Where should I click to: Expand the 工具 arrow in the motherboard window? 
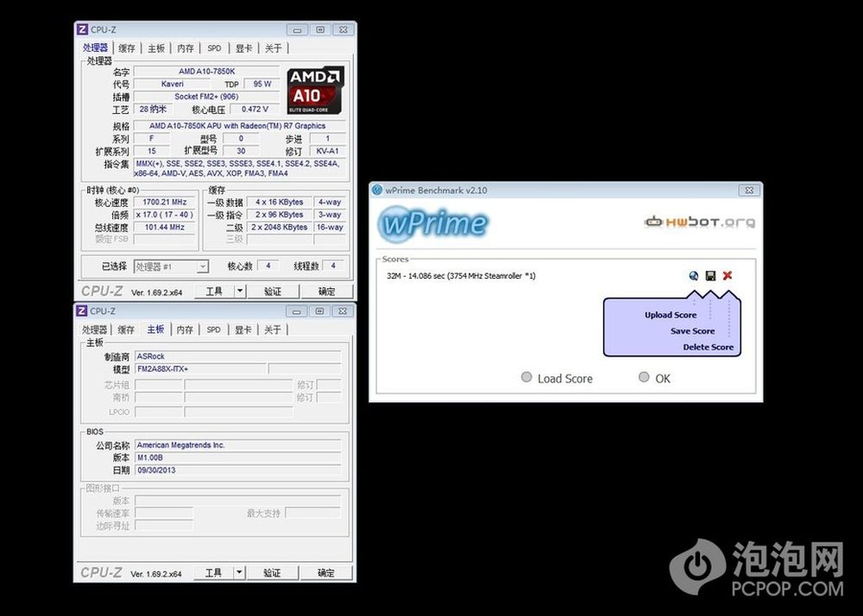(239, 573)
